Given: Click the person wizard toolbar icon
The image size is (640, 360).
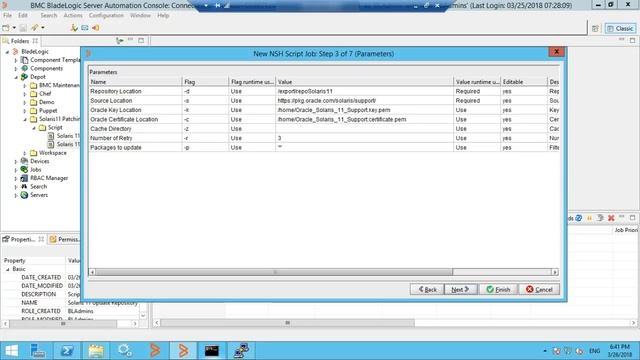Looking at the screenshot, I should (74, 28).
